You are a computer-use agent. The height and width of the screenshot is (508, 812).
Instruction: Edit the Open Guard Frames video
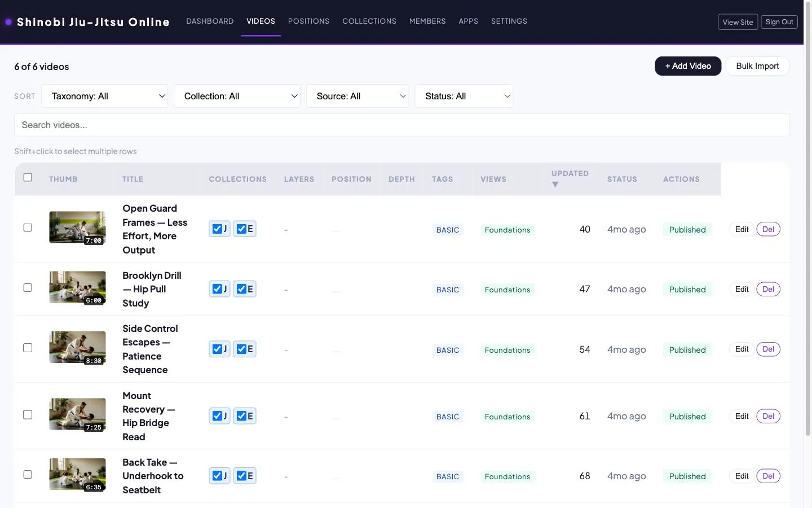click(742, 229)
